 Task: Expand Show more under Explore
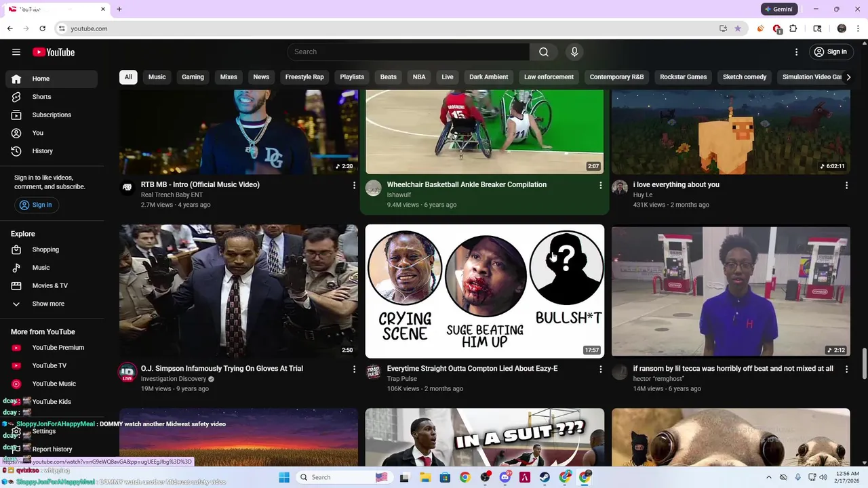pos(52,304)
